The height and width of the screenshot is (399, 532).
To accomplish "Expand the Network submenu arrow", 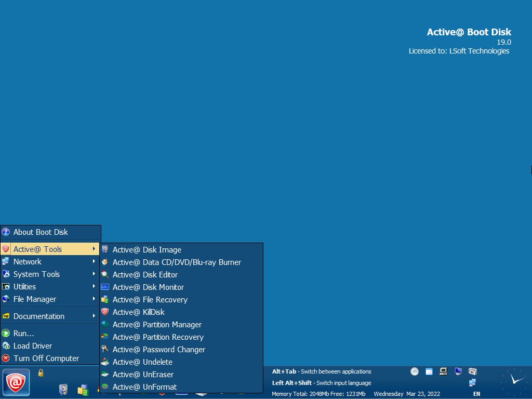I will (94, 261).
